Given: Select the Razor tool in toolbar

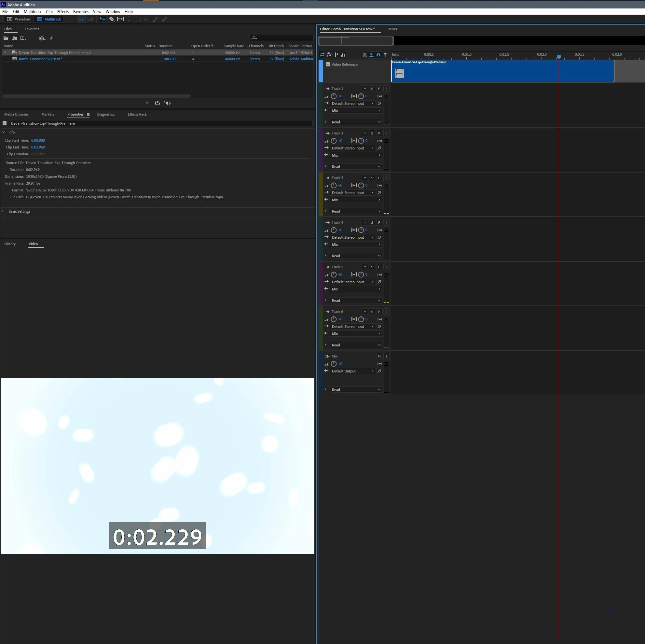Looking at the screenshot, I should point(112,19).
